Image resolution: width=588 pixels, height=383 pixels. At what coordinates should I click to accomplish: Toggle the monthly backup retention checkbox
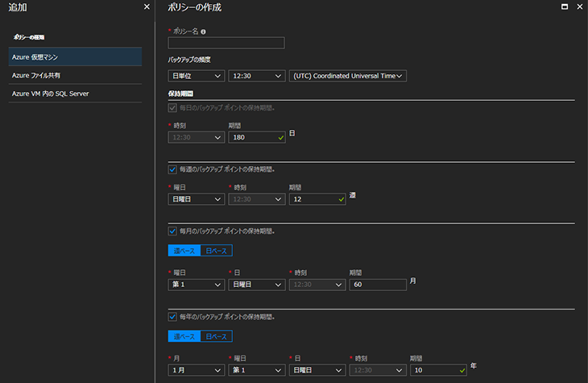tap(172, 231)
